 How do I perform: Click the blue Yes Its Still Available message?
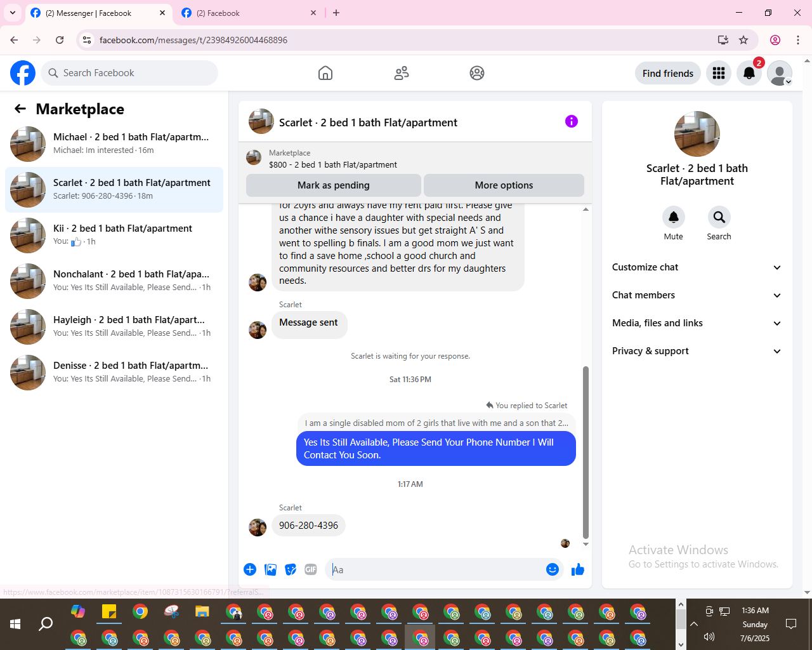tap(436, 449)
